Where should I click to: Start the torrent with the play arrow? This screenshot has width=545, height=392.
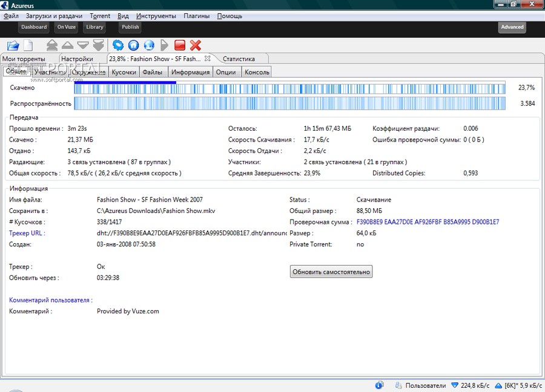(x=164, y=45)
